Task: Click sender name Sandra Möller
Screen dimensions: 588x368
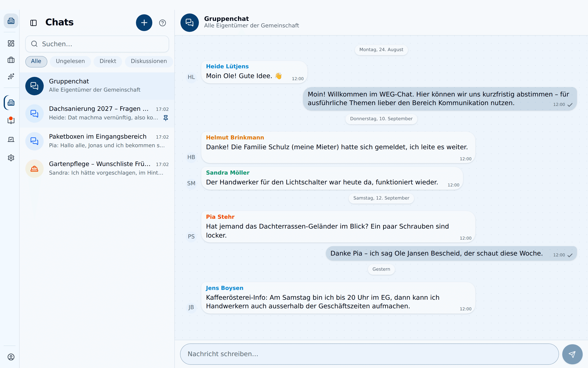Action: click(228, 173)
